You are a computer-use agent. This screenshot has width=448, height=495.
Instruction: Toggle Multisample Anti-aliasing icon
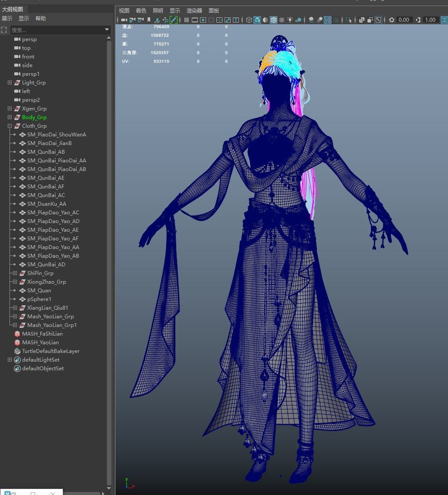pos(328,20)
